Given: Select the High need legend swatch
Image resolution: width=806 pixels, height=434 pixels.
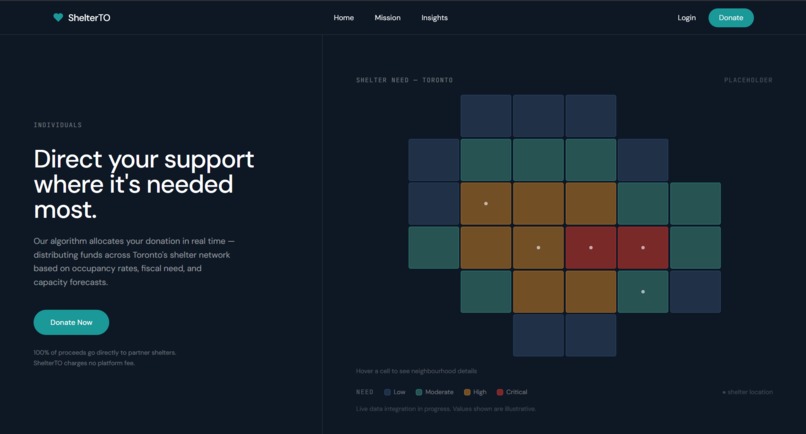Looking at the screenshot, I should coord(467,392).
